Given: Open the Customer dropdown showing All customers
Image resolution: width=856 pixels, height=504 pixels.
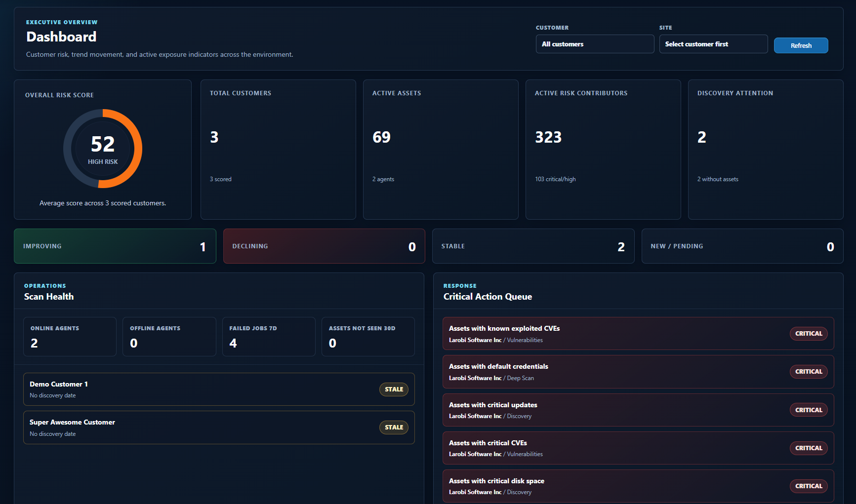Looking at the screenshot, I should click(x=595, y=44).
